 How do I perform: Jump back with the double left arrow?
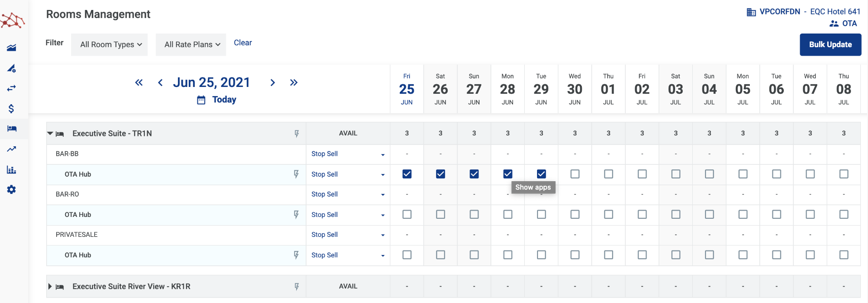tap(139, 82)
